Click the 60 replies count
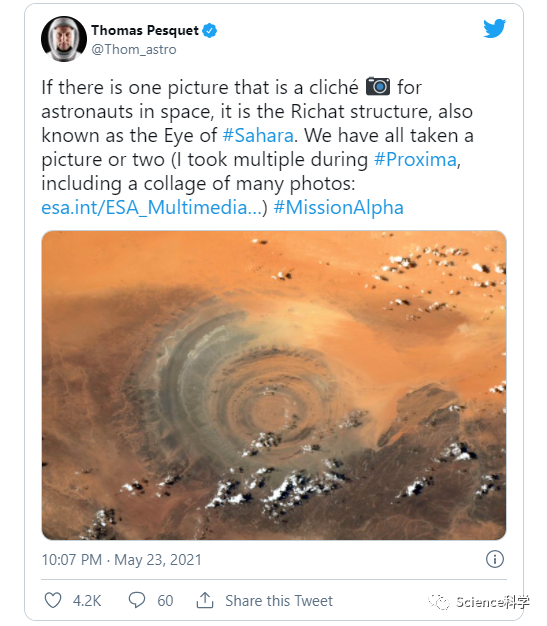This screenshot has height=626, width=547. [165, 600]
